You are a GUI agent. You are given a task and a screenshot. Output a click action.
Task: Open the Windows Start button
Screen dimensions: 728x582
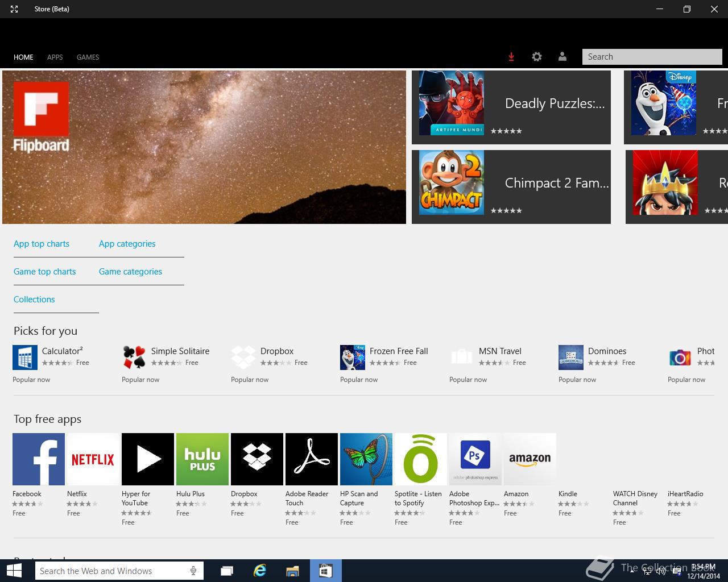tap(14, 571)
